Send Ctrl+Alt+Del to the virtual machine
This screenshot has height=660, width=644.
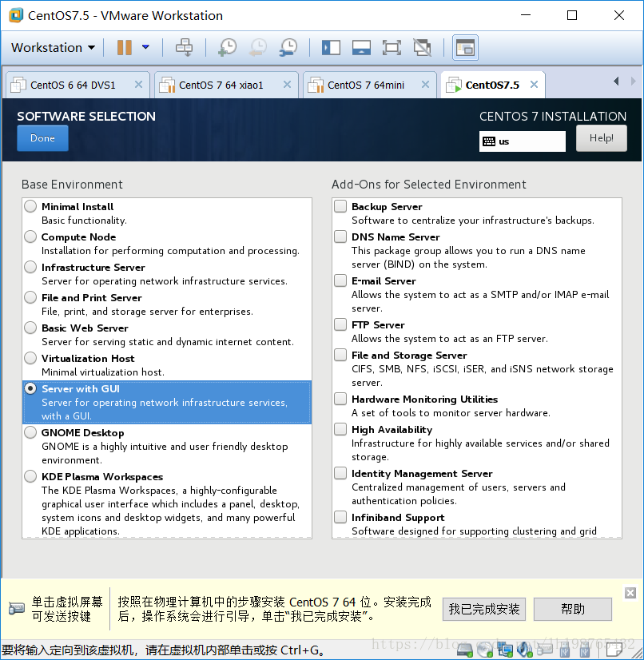(x=184, y=48)
